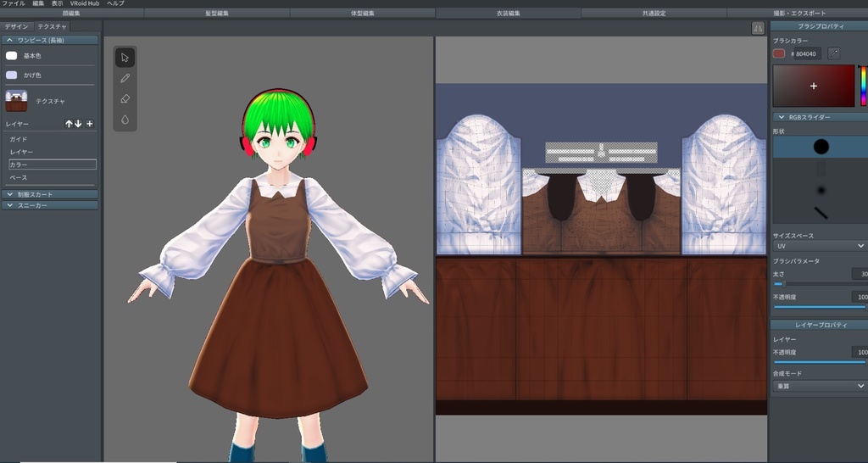Choose the slanted line brush shape
The image size is (868, 463).
point(821,213)
